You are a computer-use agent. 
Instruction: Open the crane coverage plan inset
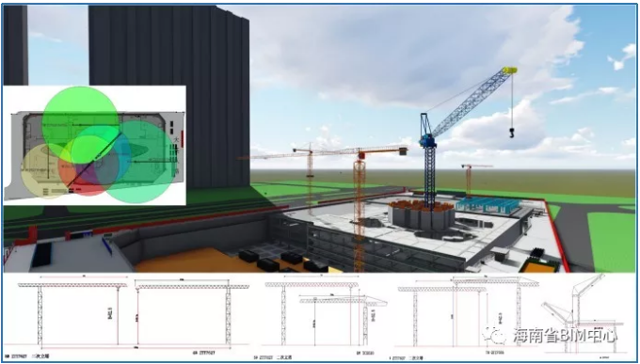[x=95, y=145]
